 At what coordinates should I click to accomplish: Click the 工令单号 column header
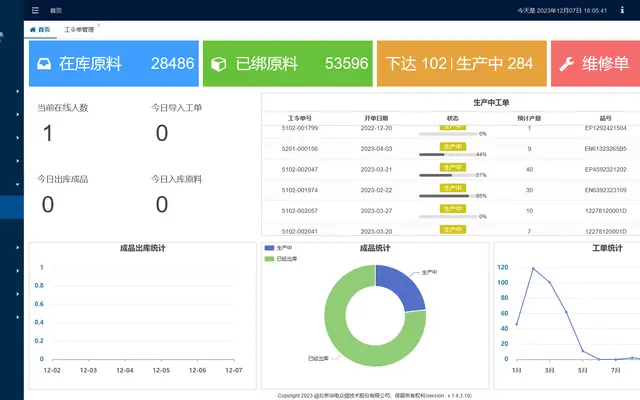pyautogui.click(x=300, y=118)
